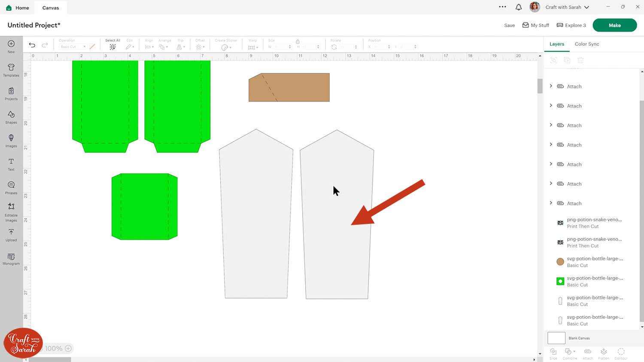The width and height of the screenshot is (644, 362).
Task: Click the Save button
Action: click(x=509, y=25)
